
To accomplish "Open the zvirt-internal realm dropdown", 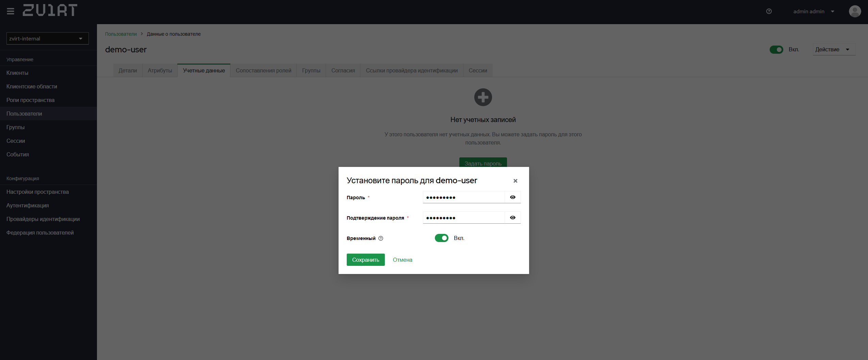I will pyautogui.click(x=48, y=38).
